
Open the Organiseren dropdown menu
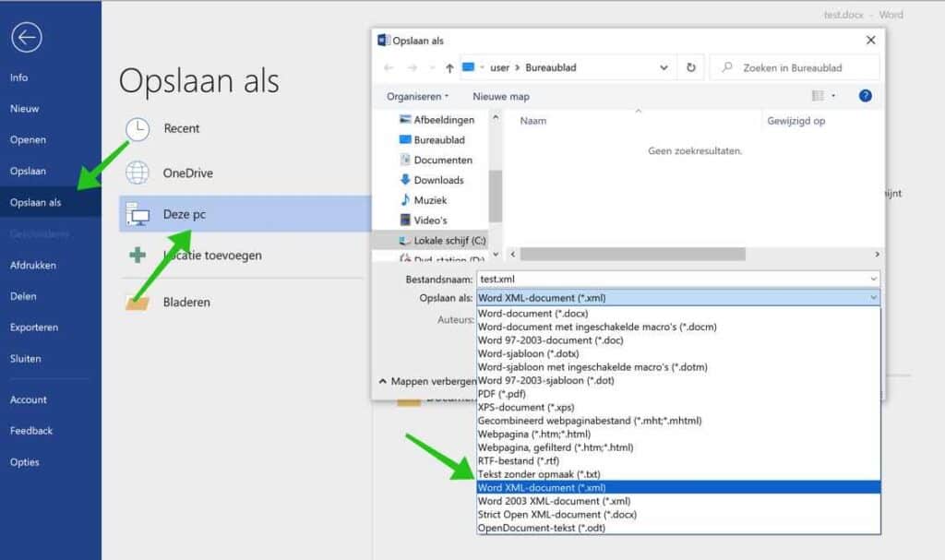tap(418, 97)
